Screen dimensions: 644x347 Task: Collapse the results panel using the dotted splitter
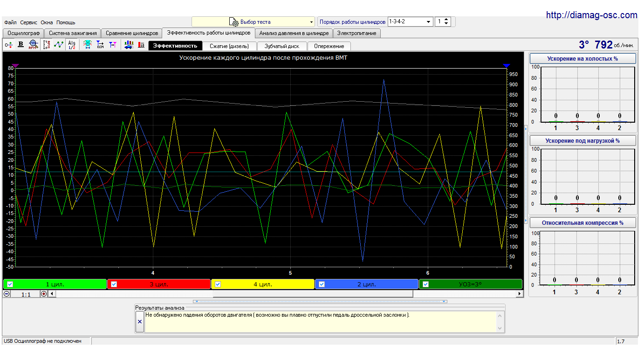click(320, 301)
